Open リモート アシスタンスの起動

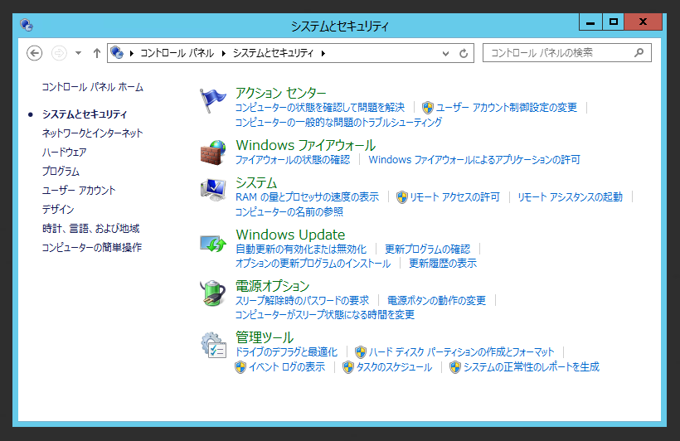[570, 197]
